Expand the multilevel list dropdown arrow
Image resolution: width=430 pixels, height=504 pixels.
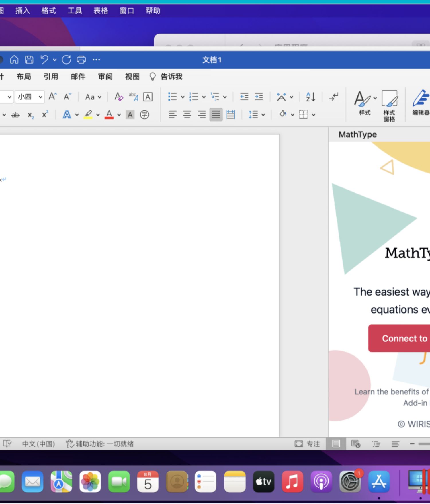tap(225, 97)
